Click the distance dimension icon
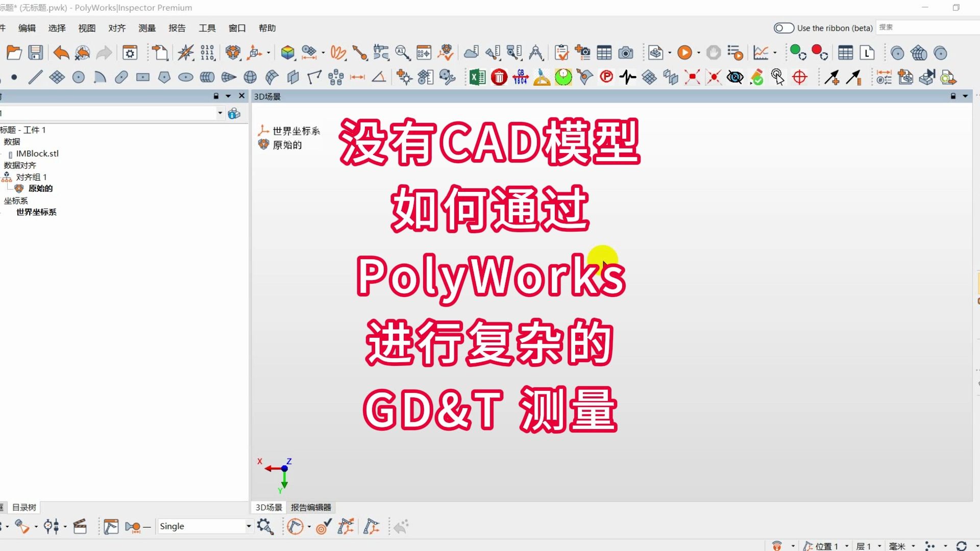 357,78
